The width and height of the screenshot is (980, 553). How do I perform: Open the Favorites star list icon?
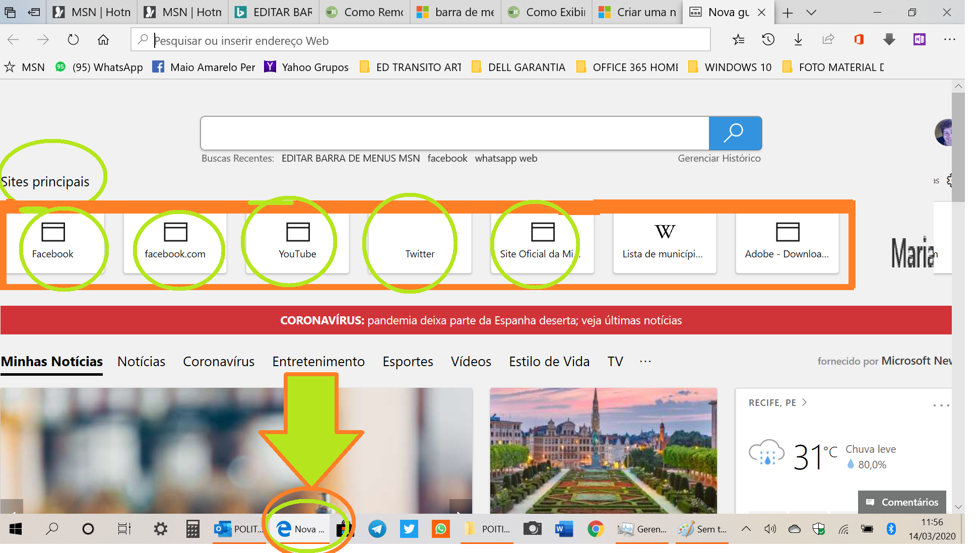[738, 40]
